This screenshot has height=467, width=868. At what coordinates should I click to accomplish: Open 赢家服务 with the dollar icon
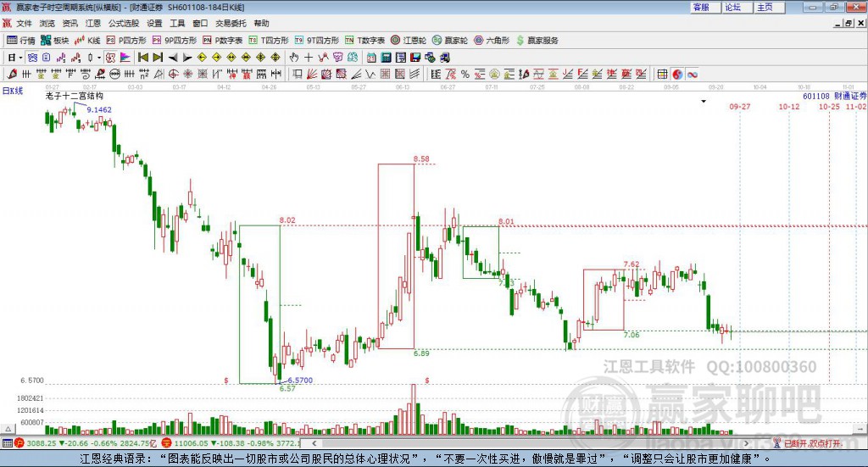click(x=537, y=41)
